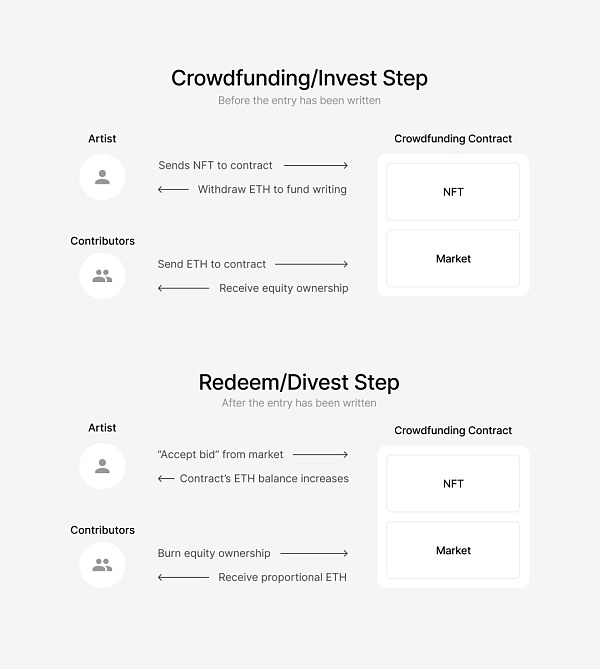
Task: Click the "After the entry has been written" subtitle
Action: [299, 403]
